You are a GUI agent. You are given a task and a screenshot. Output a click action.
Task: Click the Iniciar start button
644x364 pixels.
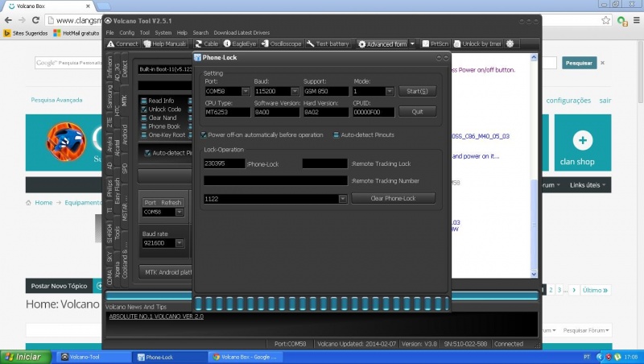[x=26, y=357]
